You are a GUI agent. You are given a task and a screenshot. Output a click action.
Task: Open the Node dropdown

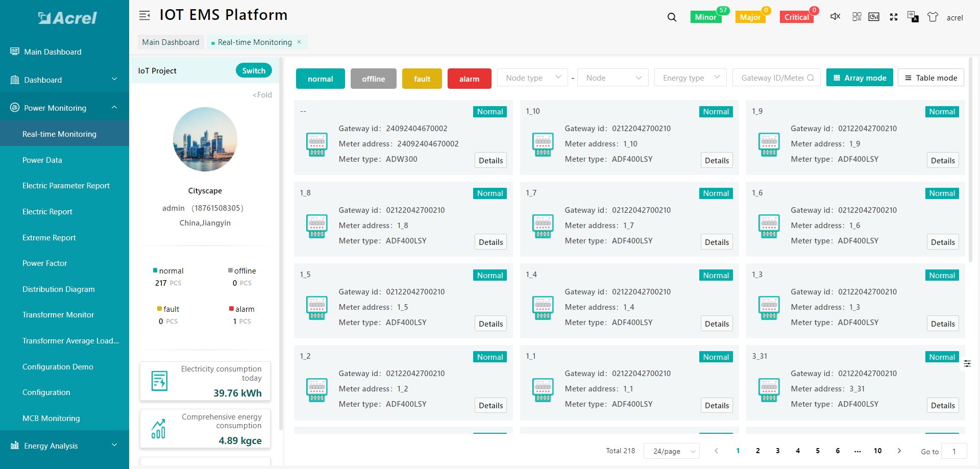coord(613,78)
